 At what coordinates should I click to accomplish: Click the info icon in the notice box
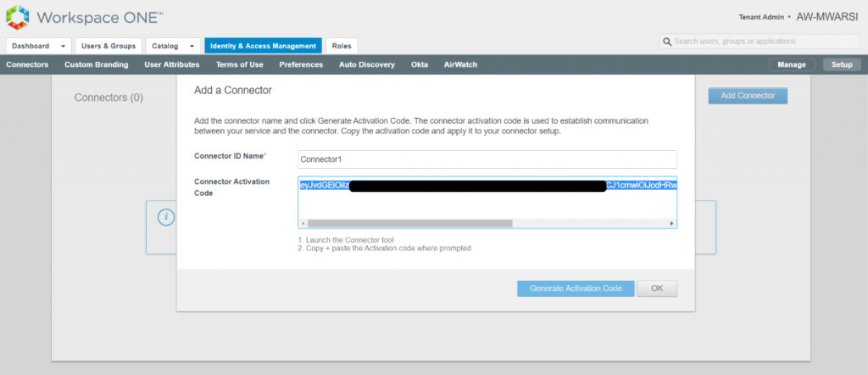(x=166, y=217)
